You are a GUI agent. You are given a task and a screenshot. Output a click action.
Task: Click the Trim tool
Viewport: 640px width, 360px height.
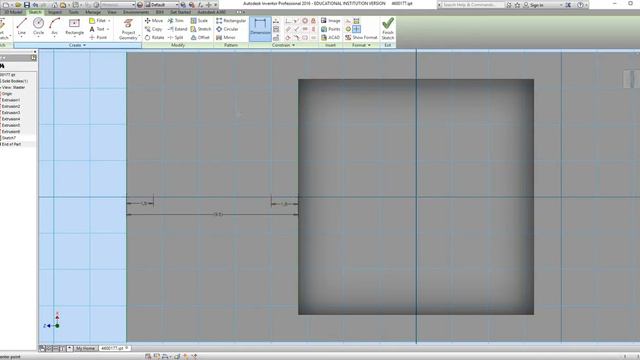coord(176,20)
